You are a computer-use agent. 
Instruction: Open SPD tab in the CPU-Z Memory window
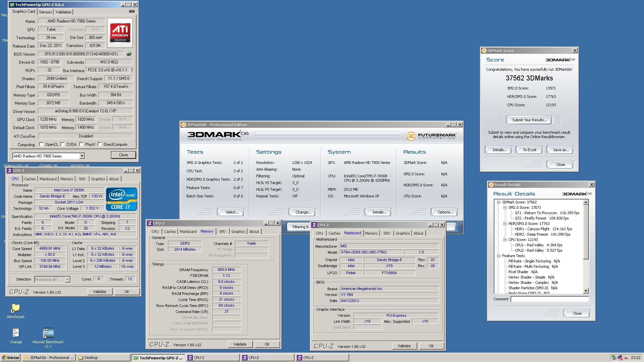pyautogui.click(x=222, y=232)
